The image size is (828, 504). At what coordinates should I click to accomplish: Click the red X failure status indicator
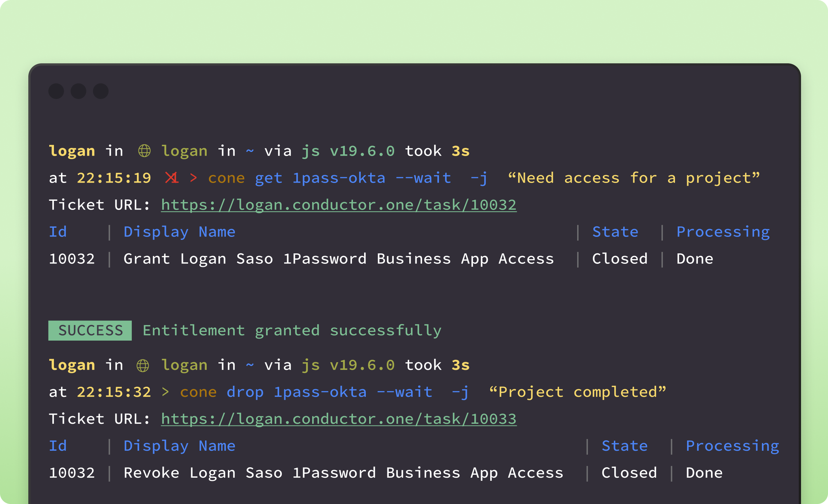pyautogui.click(x=172, y=178)
